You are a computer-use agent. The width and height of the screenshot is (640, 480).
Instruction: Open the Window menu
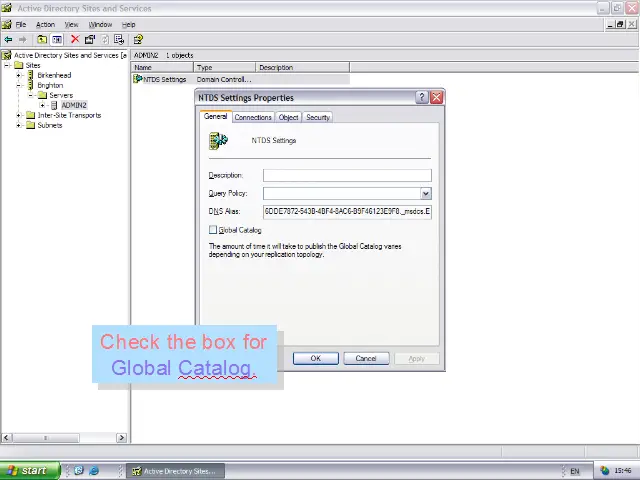(100, 24)
